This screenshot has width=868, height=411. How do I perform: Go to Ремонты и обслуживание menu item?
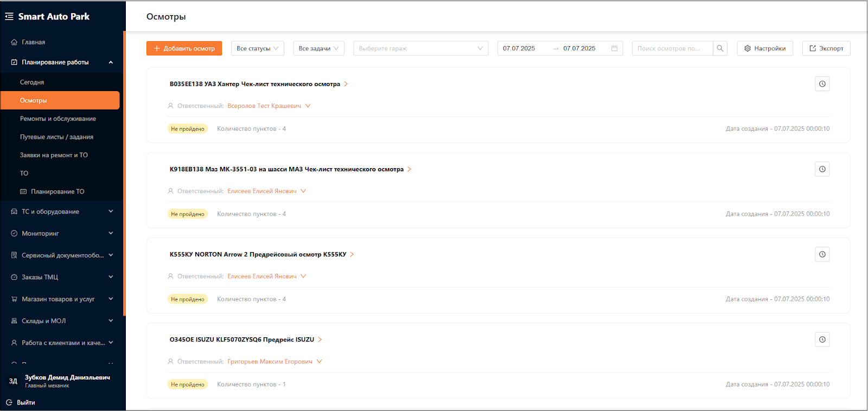tap(58, 119)
